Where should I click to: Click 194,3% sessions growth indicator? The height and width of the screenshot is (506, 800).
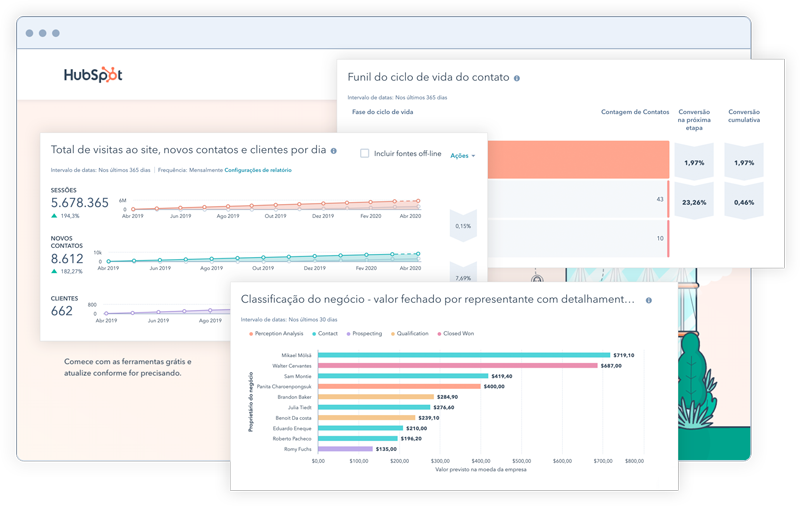point(65,216)
